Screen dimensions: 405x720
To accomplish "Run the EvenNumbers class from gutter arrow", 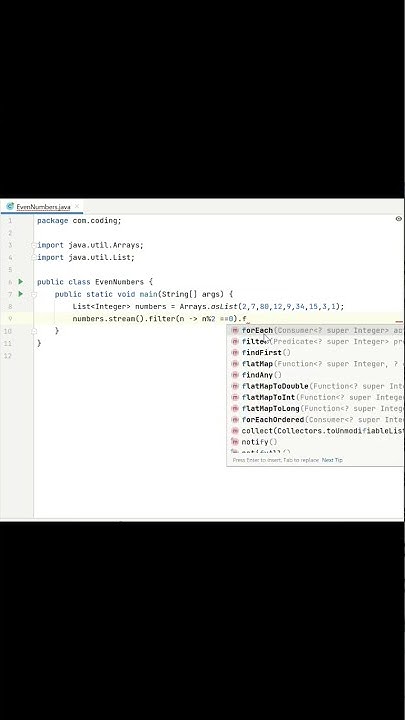I will pyautogui.click(x=20, y=281).
